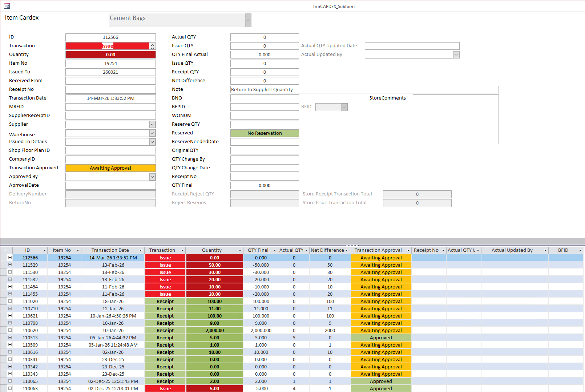Open sort arrow on Transaction Date column

[141, 250]
